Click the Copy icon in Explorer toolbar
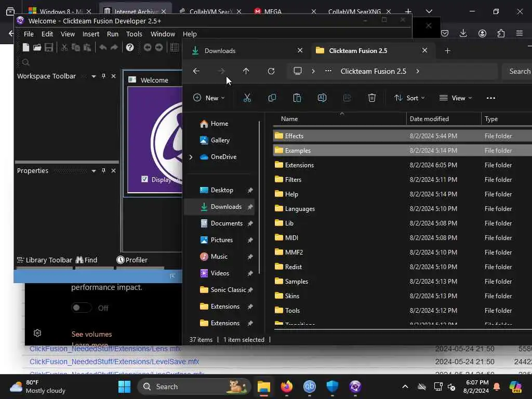Screen dimensions: 532x399 (272, 98)
